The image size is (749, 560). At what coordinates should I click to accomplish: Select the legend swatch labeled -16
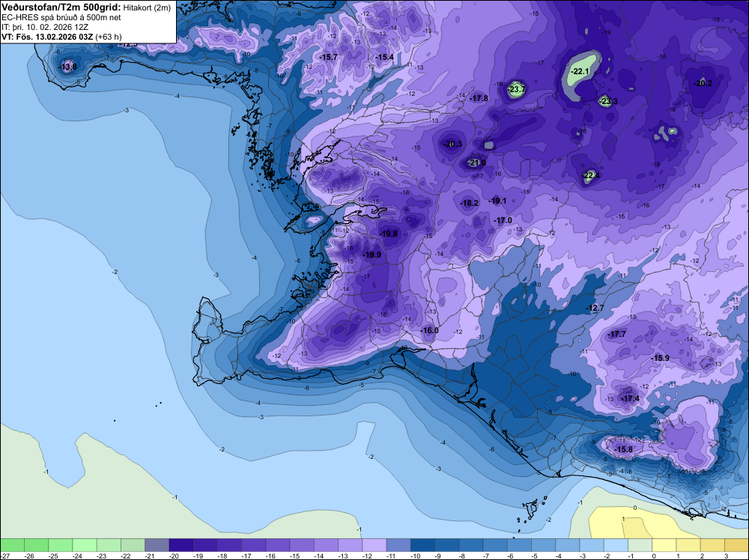coord(278,545)
